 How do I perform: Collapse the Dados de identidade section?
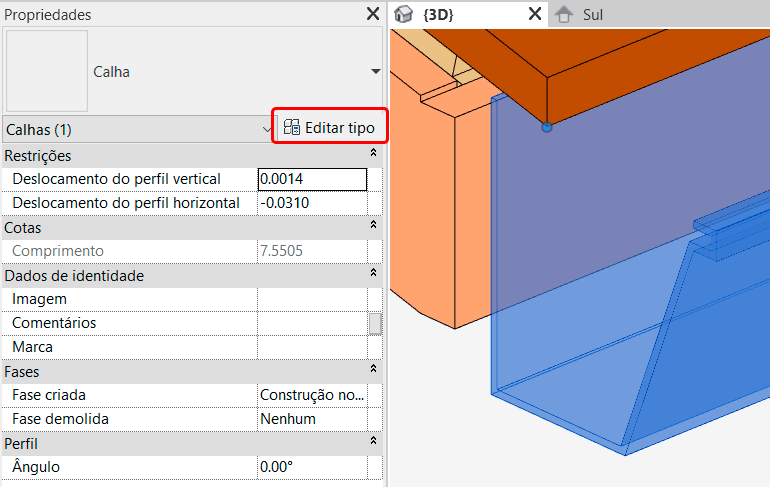tap(373, 272)
